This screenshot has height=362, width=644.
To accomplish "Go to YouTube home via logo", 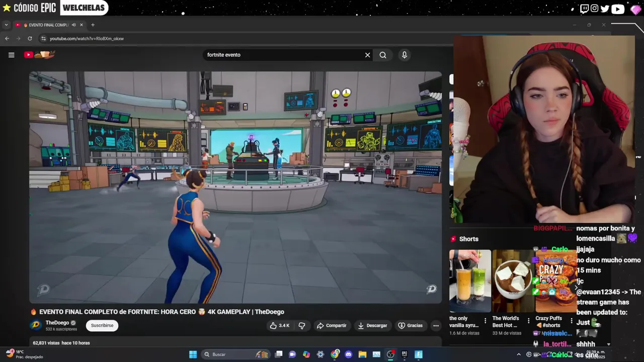I will coord(39,55).
